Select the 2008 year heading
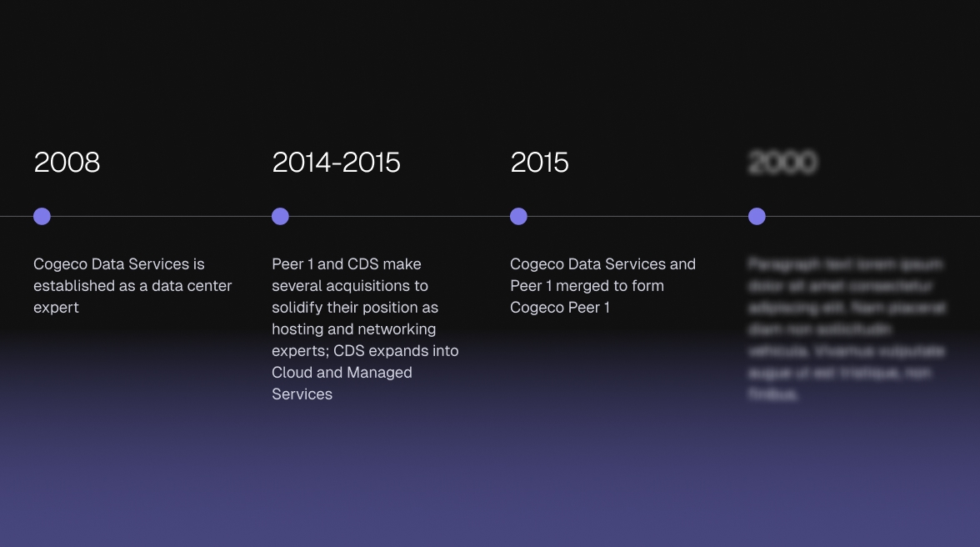Screen dimensions: 980x547 pos(67,163)
